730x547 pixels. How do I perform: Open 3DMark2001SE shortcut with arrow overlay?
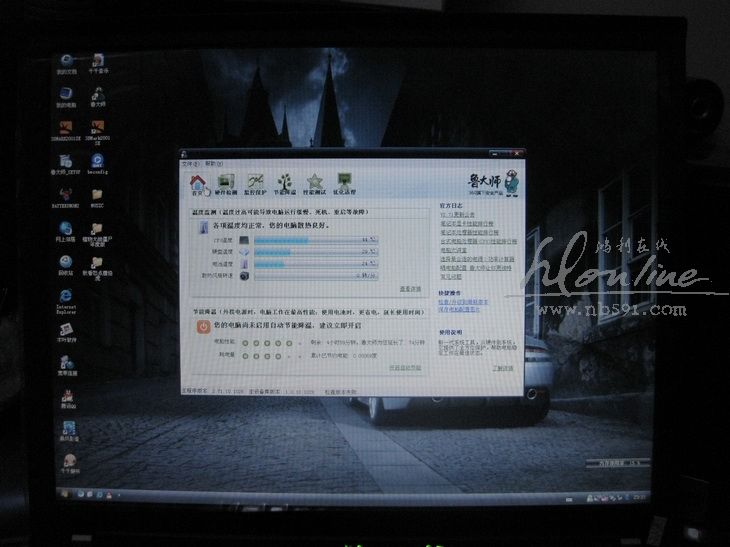[98, 133]
